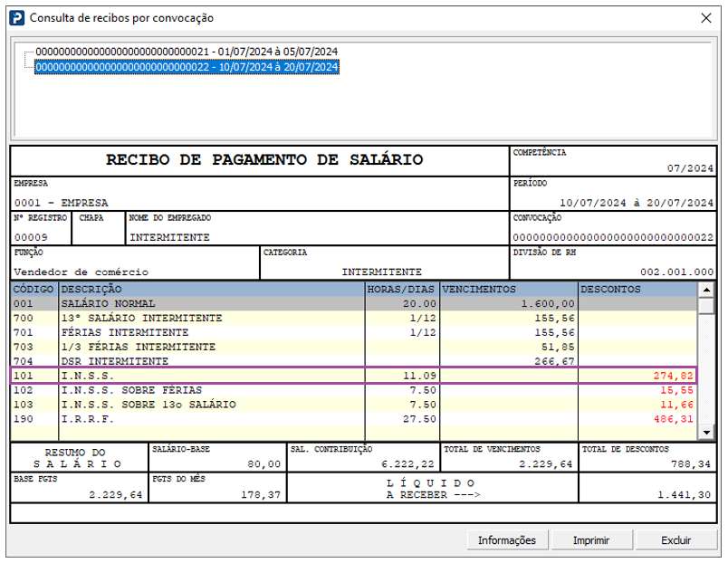Viewport: 728px width, 563px height.
Task: Click the 15,55 discount value
Action: (x=677, y=390)
